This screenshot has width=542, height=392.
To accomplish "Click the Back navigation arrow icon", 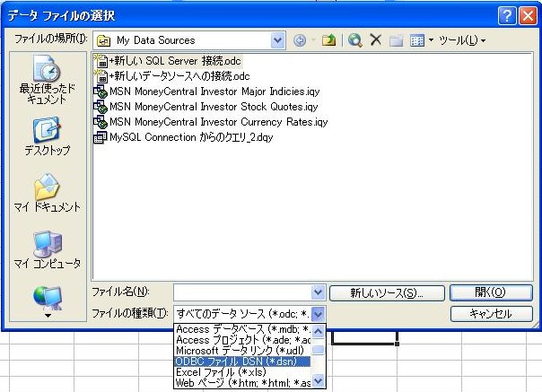I will point(300,40).
